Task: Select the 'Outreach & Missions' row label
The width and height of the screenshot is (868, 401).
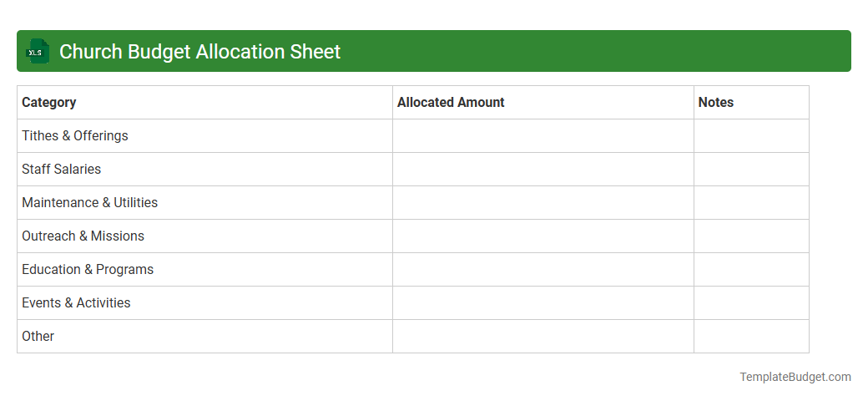Action: click(83, 236)
